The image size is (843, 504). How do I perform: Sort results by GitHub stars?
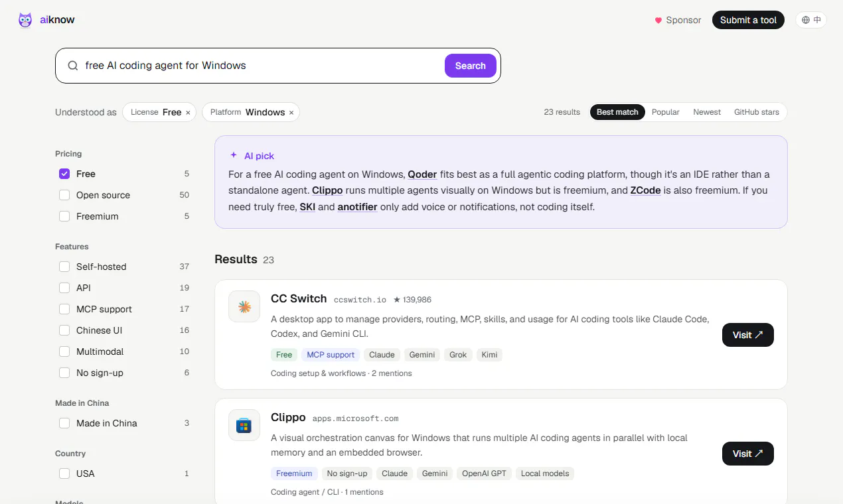point(757,112)
